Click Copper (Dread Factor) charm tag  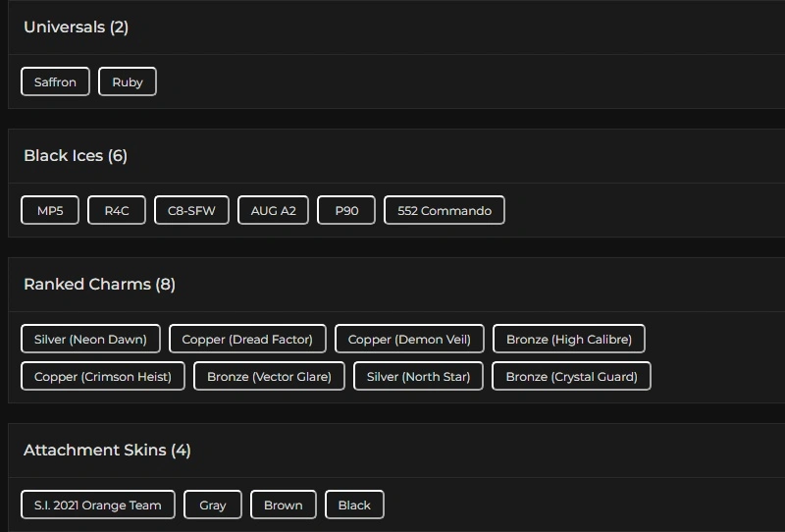247,339
